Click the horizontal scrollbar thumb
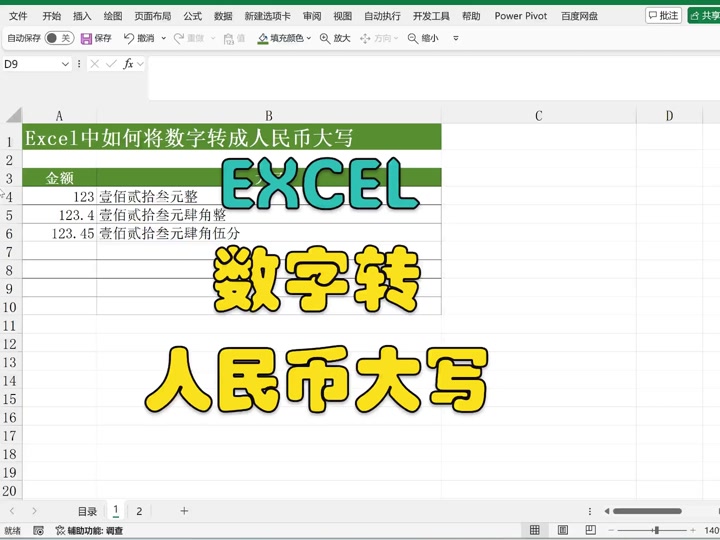This screenshot has height=540, width=720. coord(647,511)
